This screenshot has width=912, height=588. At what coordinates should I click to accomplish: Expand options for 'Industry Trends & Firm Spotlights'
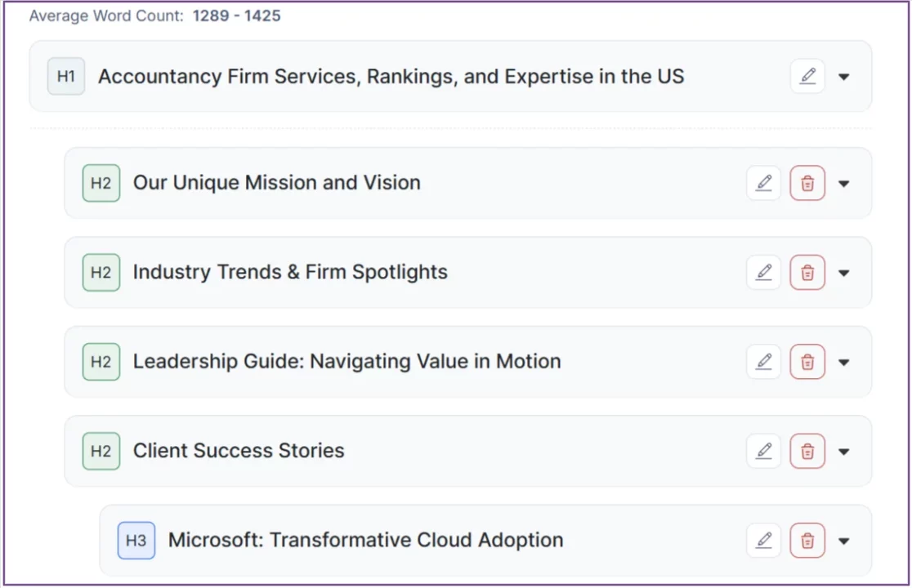click(x=844, y=272)
